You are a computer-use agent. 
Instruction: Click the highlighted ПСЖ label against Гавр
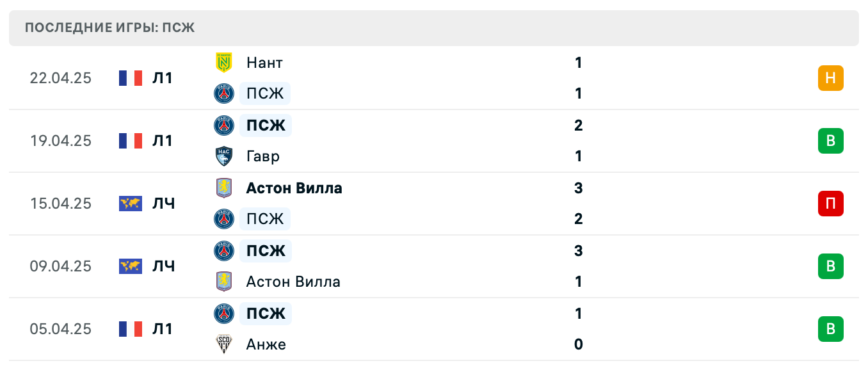[x=266, y=125]
